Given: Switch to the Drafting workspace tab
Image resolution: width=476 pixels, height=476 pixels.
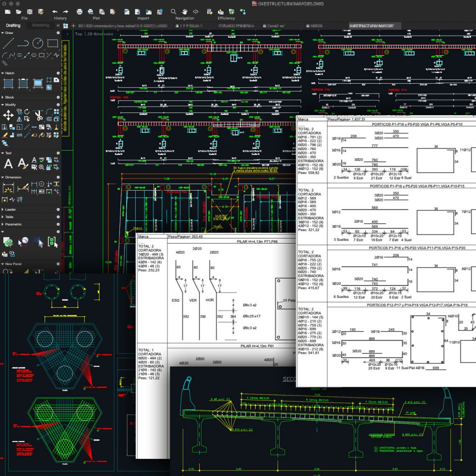Looking at the screenshot, I should [13, 25].
